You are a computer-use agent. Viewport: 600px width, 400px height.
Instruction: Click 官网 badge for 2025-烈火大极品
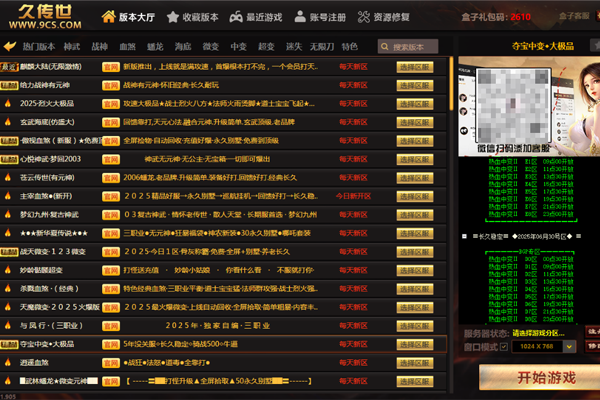[x=111, y=103]
